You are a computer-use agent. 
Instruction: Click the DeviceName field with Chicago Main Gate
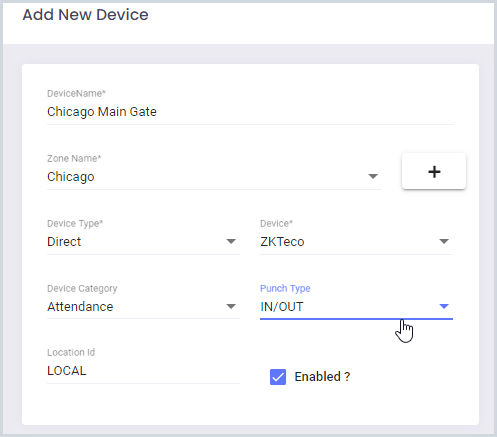pos(250,112)
